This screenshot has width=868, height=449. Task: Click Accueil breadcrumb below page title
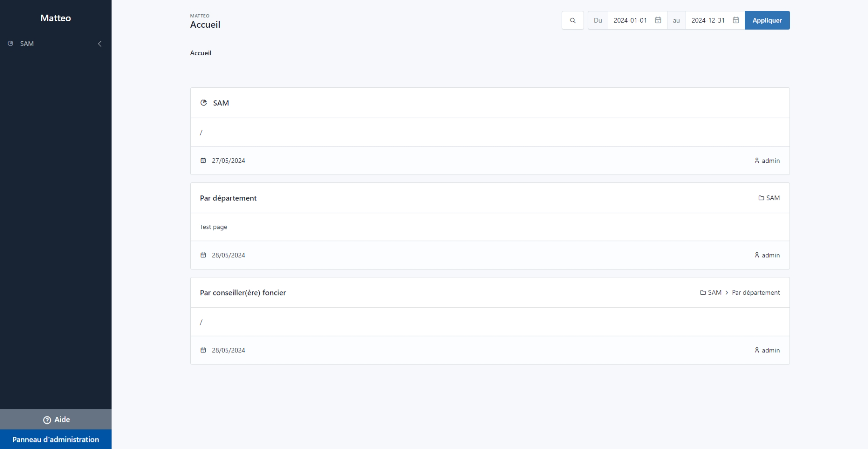pyautogui.click(x=201, y=53)
